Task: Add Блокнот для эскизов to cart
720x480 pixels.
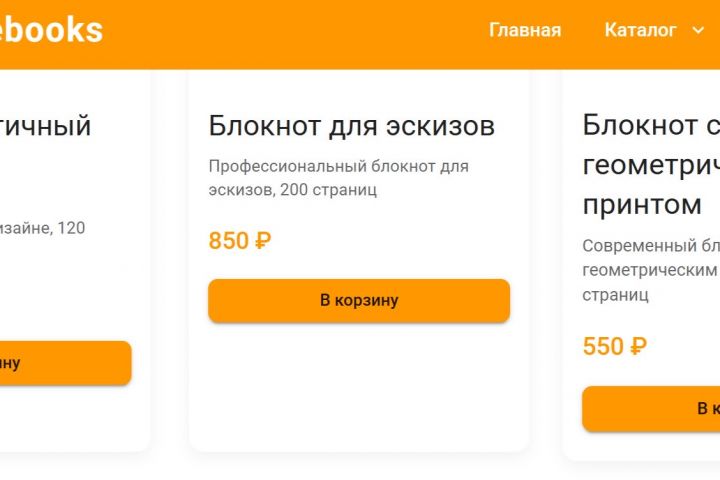Action: 358,300
